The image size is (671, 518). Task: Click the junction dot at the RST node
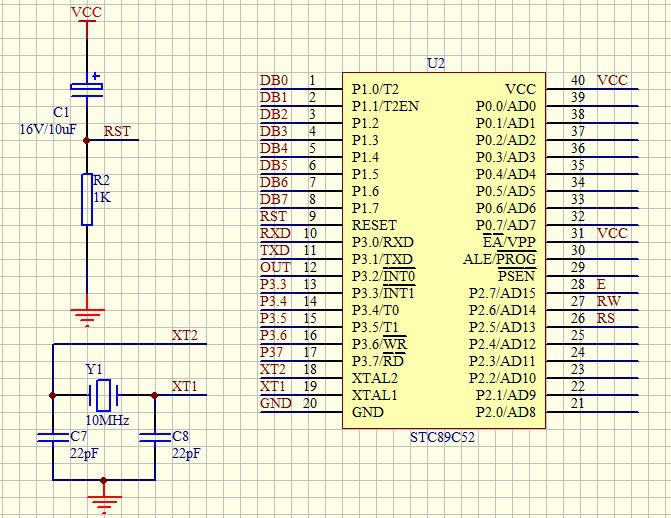(86, 140)
